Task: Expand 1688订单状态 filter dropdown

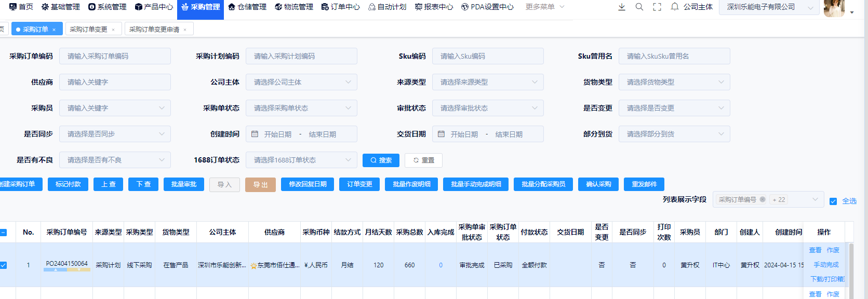Action: 301,160
